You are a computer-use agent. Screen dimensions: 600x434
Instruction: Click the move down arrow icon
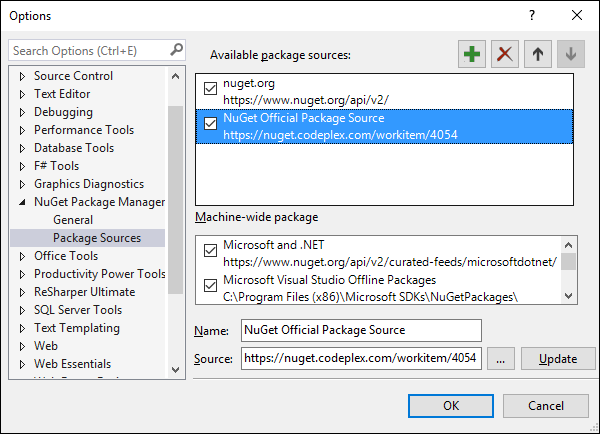coord(571,55)
